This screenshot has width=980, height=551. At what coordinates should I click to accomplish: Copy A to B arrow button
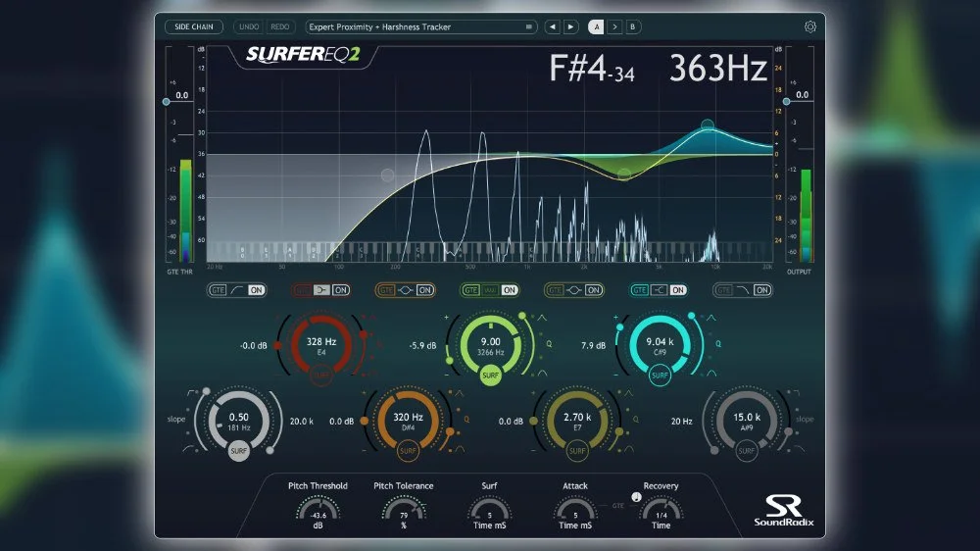coord(614,26)
